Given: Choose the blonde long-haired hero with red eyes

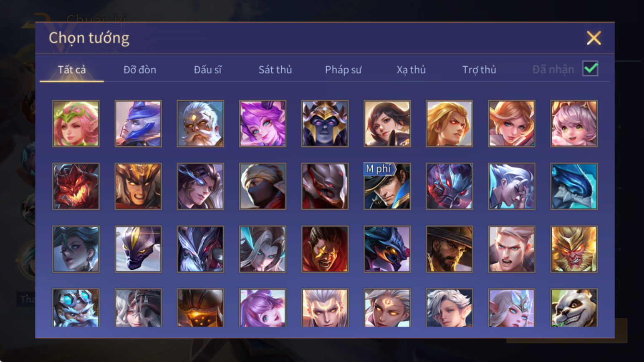Looking at the screenshot, I should pyautogui.click(x=450, y=123).
